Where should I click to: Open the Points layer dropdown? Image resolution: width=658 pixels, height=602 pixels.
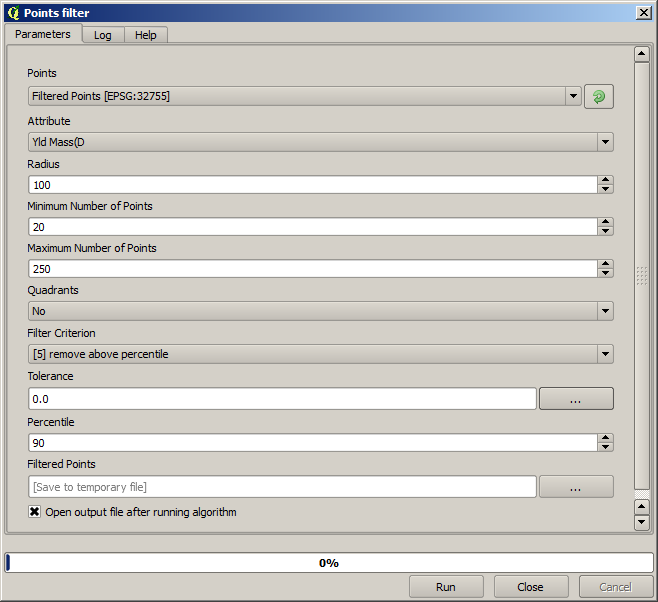pyautogui.click(x=573, y=96)
